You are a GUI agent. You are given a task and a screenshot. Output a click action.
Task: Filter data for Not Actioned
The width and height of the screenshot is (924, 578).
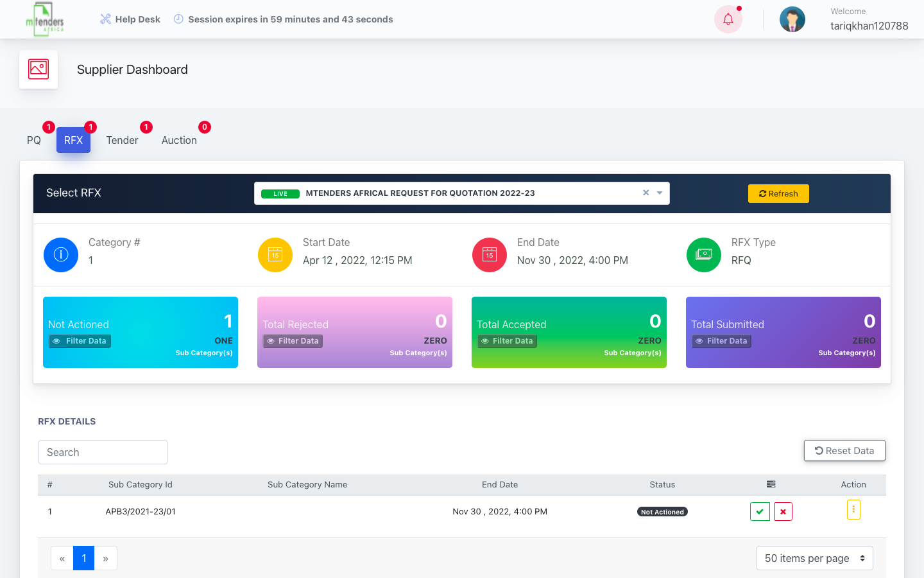tap(80, 341)
